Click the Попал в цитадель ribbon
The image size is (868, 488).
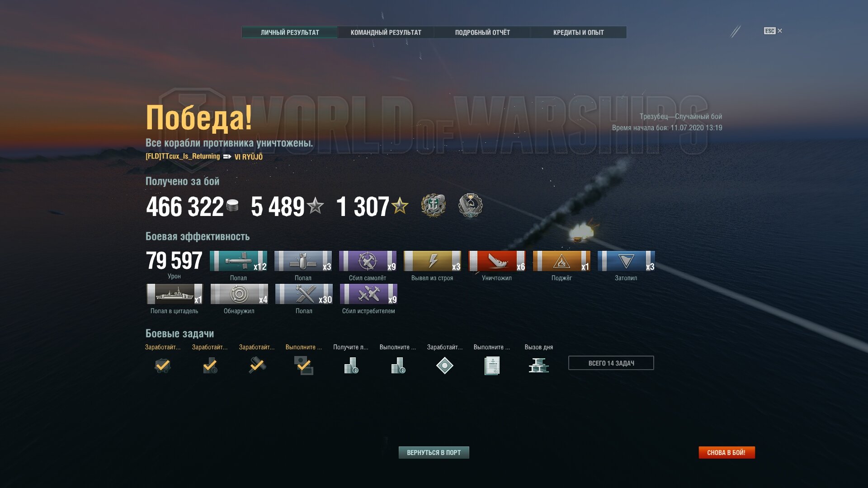175,294
